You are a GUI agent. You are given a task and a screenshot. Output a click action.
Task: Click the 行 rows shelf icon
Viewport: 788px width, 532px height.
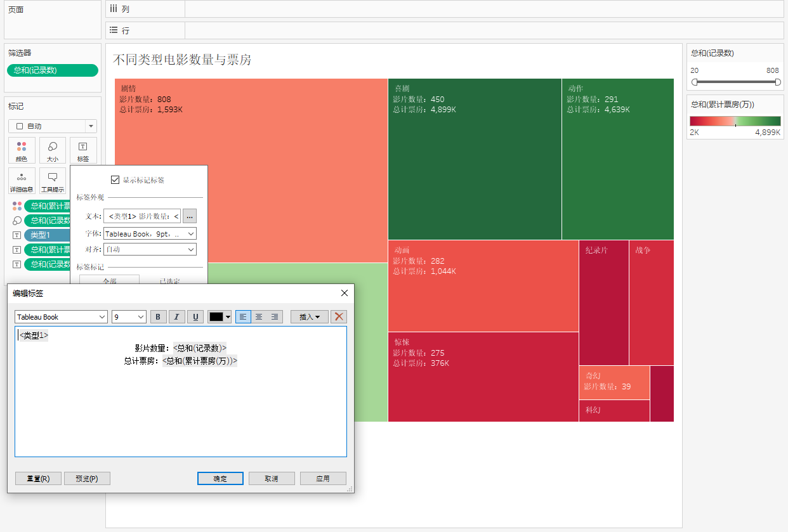(114, 30)
